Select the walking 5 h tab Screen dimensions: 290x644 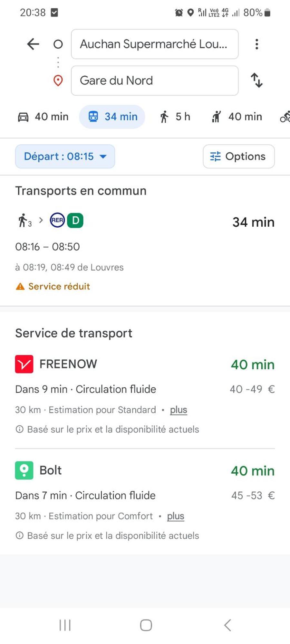[x=175, y=117]
